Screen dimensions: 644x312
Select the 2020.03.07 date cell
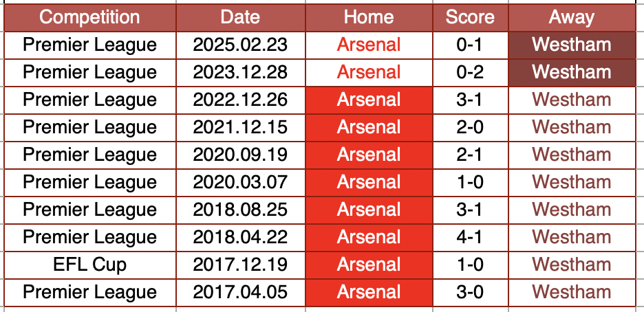[240, 182]
